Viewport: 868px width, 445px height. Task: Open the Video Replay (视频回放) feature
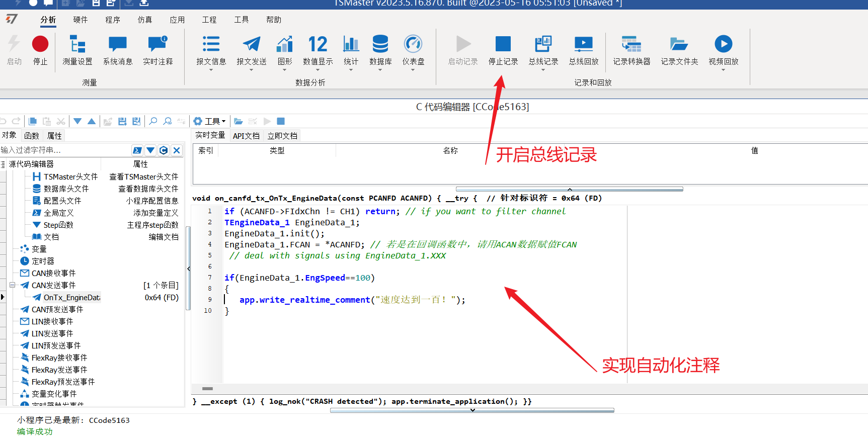point(724,50)
